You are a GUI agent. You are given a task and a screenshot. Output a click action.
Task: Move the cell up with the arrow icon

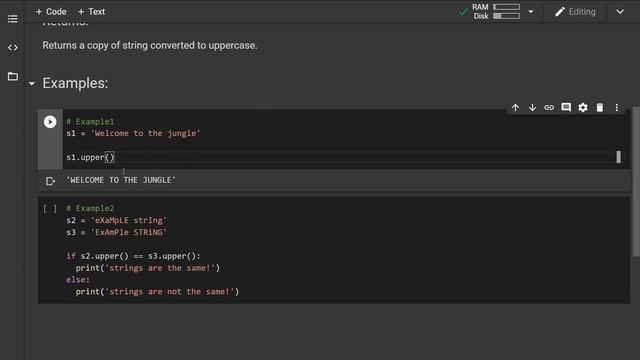coord(516,107)
